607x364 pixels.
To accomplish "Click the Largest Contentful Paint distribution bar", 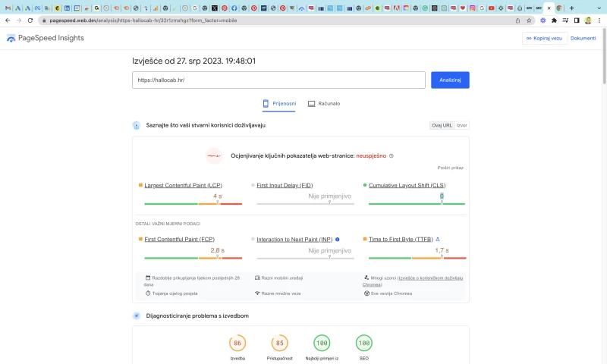I will click(x=193, y=204).
